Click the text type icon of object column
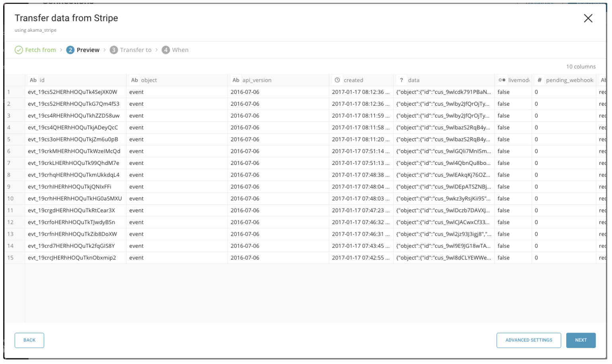Screen dimensions: 612x364 pyautogui.click(x=134, y=80)
